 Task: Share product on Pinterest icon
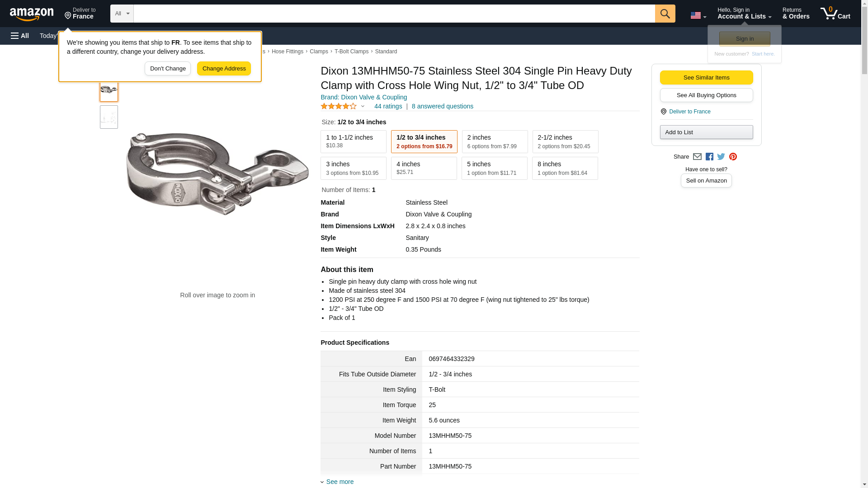pos(733,157)
